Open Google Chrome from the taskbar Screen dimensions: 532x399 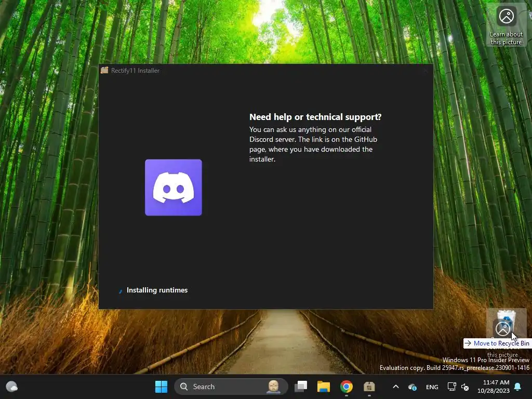[x=347, y=387]
